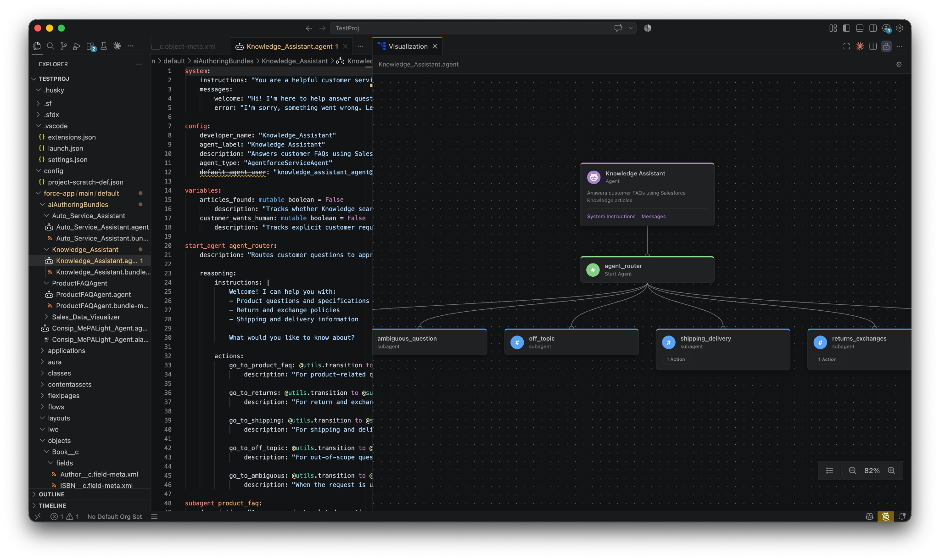This screenshot has height=560, width=940.
Task: Open the errors and warnings status item
Action: [65, 516]
